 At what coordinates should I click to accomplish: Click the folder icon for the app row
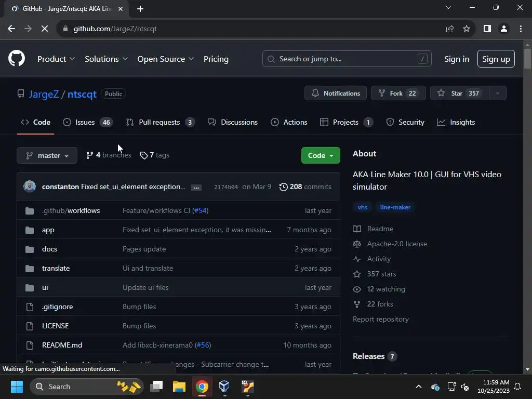(30, 230)
